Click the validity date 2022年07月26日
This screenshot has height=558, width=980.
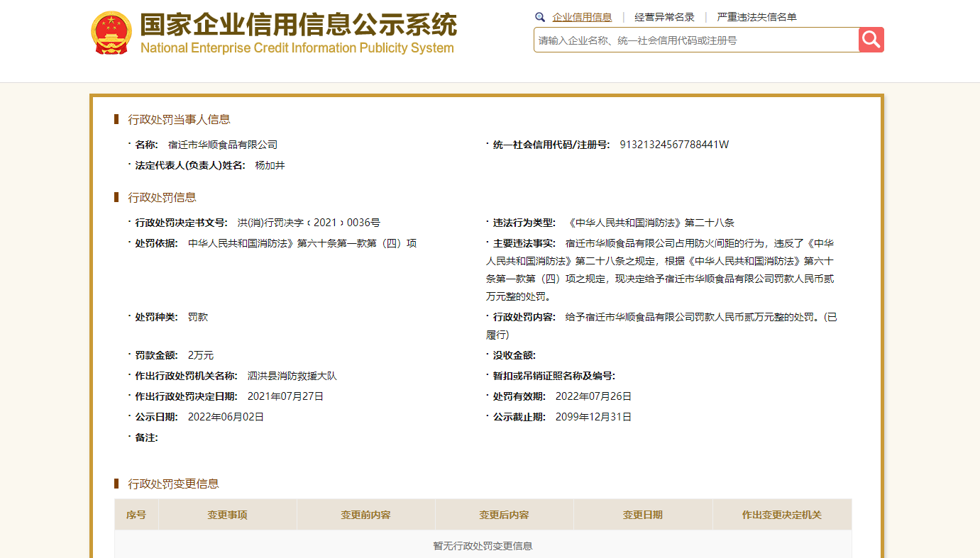click(x=593, y=396)
